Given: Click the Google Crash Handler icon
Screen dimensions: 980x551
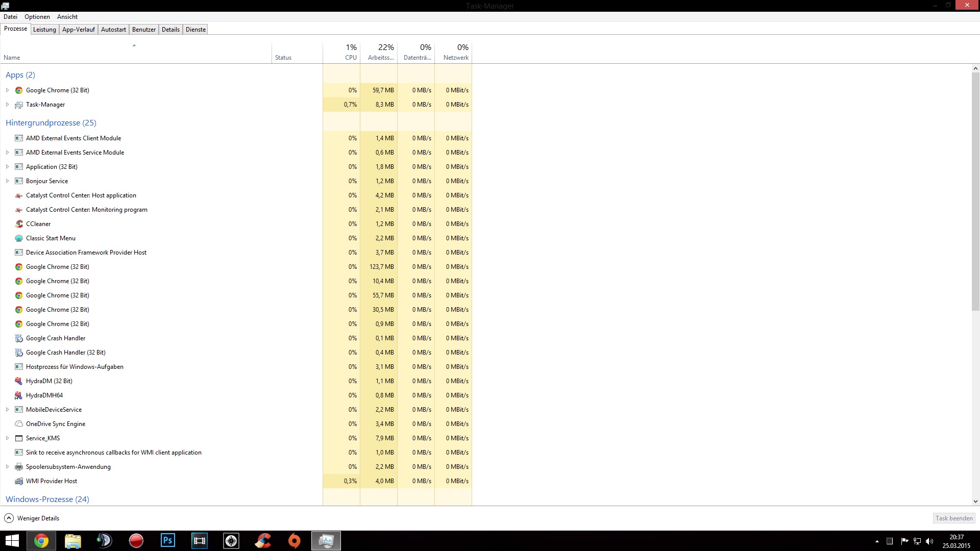Looking at the screenshot, I should click(x=19, y=338).
